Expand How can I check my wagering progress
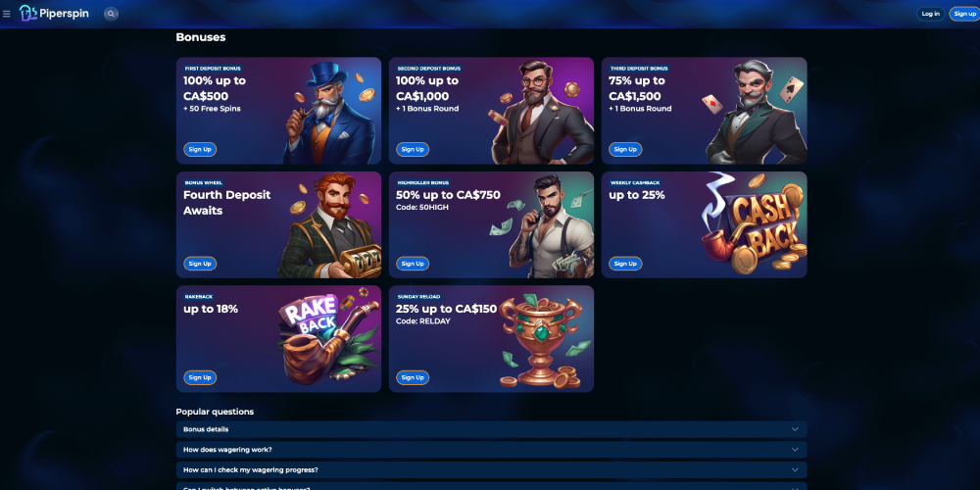This screenshot has height=490, width=980. 491,469
